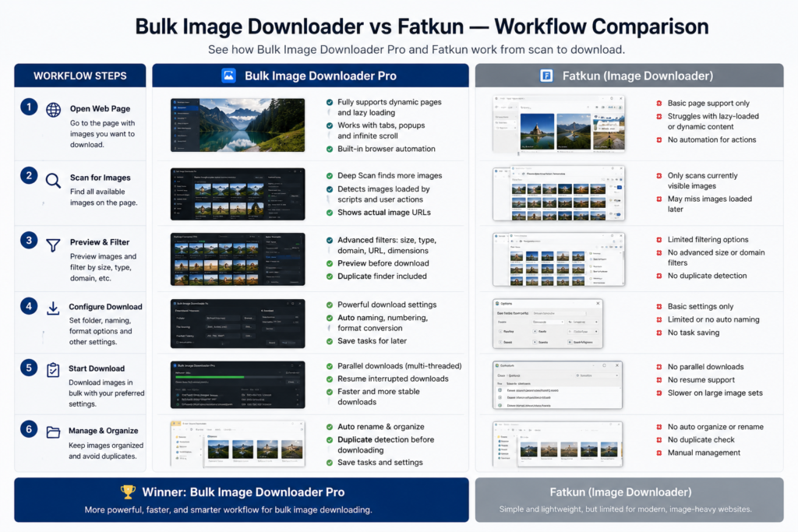Image resolution: width=798 pixels, height=532 pixels.
Task: Click text Slower on large image sets
Action: 715,393
